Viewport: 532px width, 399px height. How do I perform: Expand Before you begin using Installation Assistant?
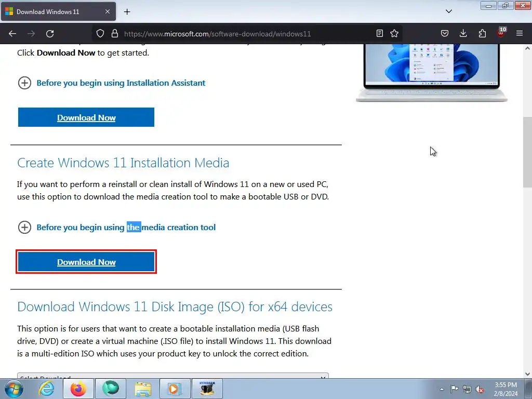point(112,83)
